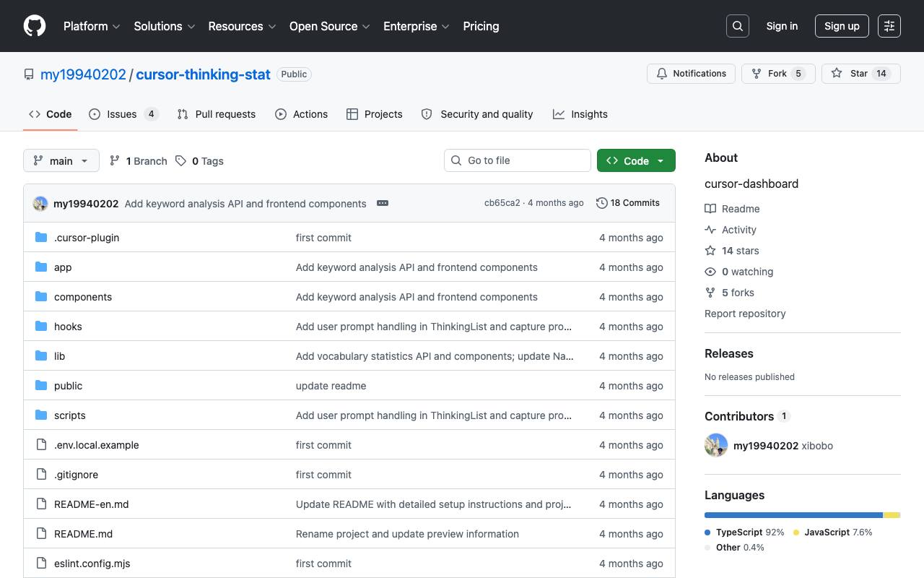Open the eslint.config.mjs file

tap(92, 564)
